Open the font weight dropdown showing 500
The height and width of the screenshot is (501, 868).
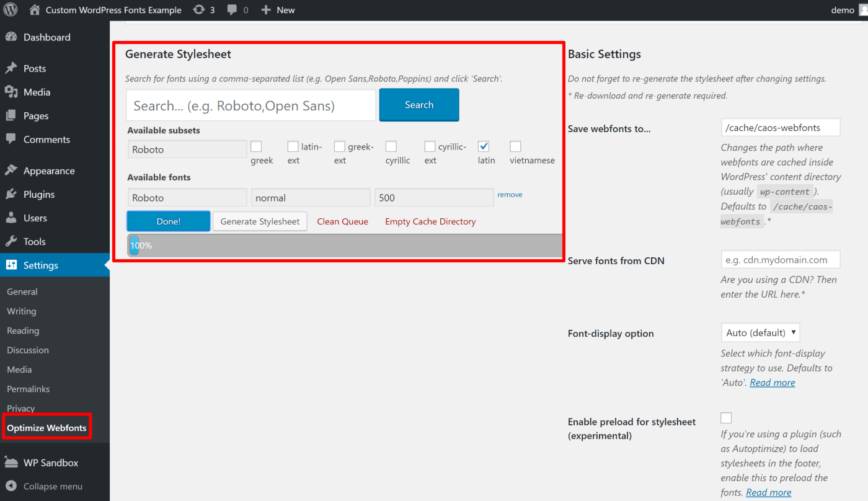point(434,197)
